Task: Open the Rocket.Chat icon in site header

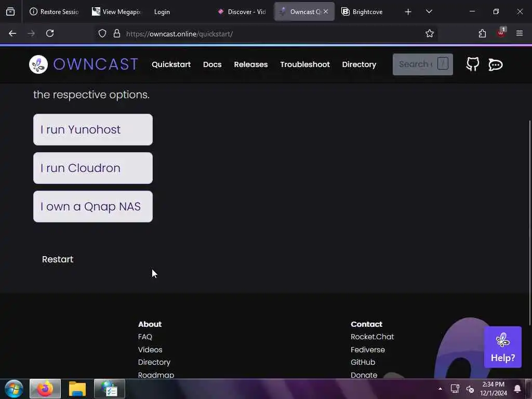Action: (x=495, y=64)
